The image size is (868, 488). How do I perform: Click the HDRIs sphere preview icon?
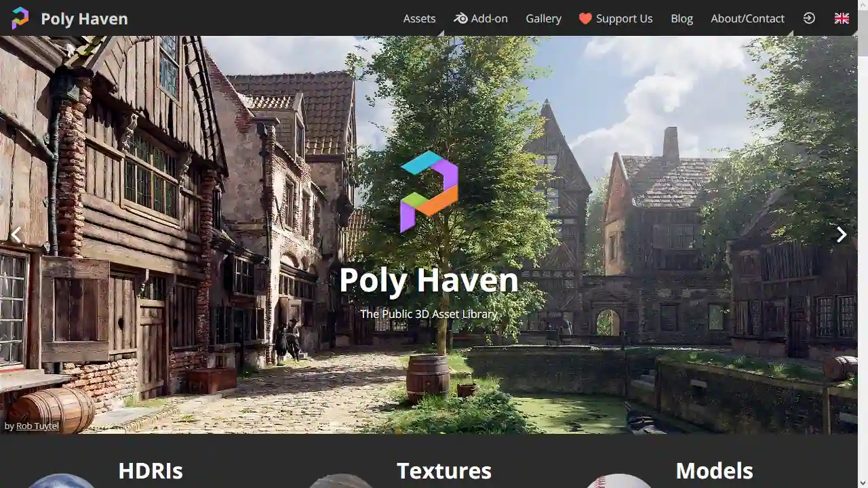point(62,483)
